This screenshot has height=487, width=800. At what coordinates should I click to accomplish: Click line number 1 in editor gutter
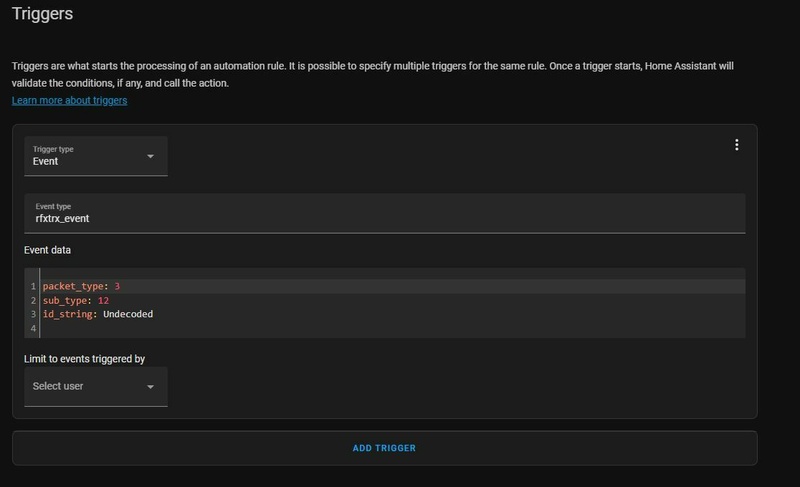coord(33,286)
